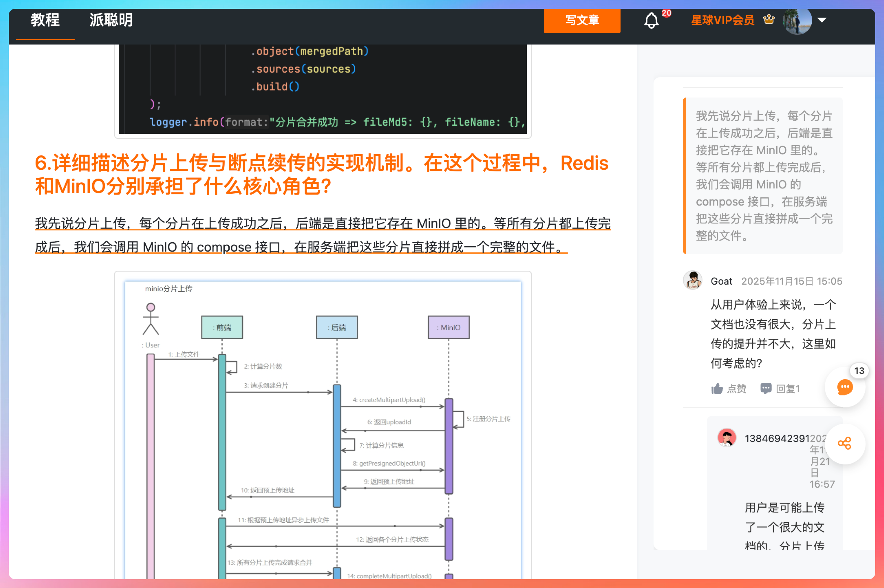The image size is (884, 588).
Task: Switch to the 教程 tab
Action: (45, 20)
